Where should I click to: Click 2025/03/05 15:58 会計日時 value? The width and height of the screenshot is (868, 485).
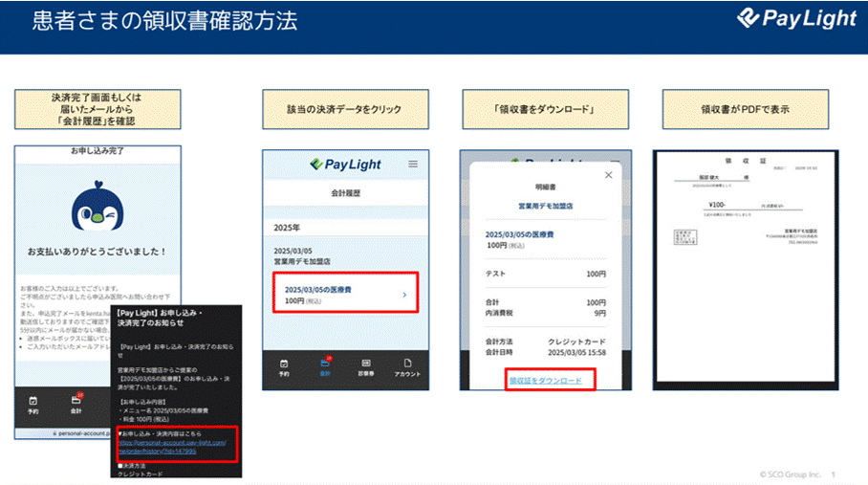576,352
